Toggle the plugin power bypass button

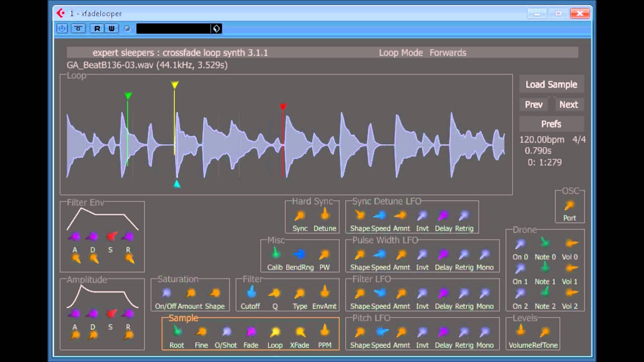[x=62, y=29]
